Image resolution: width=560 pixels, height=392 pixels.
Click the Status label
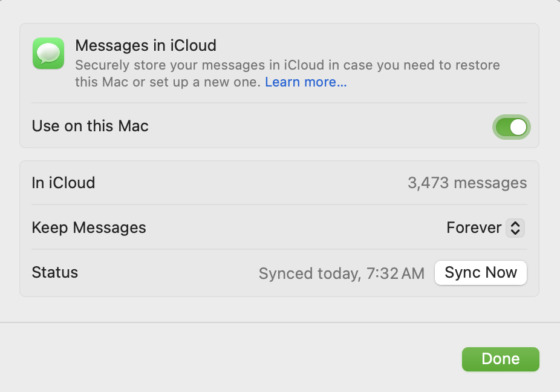pyautogui.click(x=55, y=273)
